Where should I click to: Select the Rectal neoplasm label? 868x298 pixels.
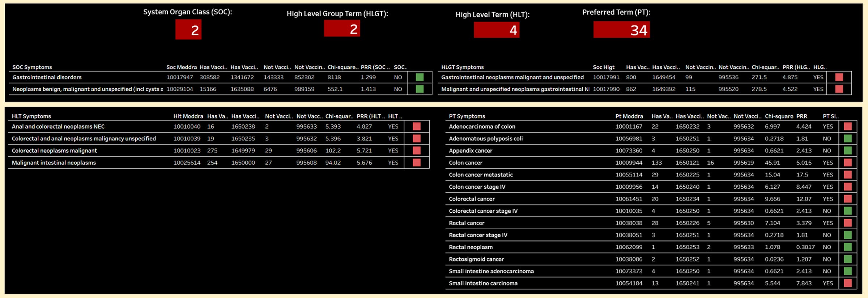coord(471,247)
